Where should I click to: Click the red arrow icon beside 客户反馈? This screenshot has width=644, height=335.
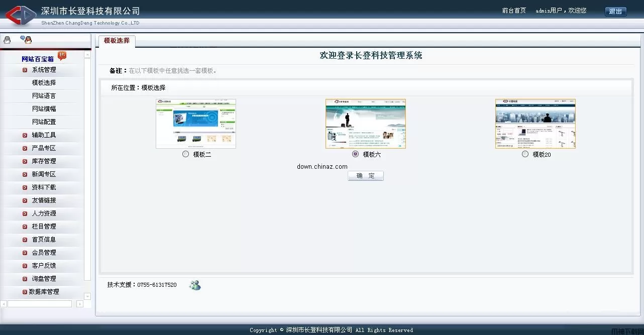25,266
